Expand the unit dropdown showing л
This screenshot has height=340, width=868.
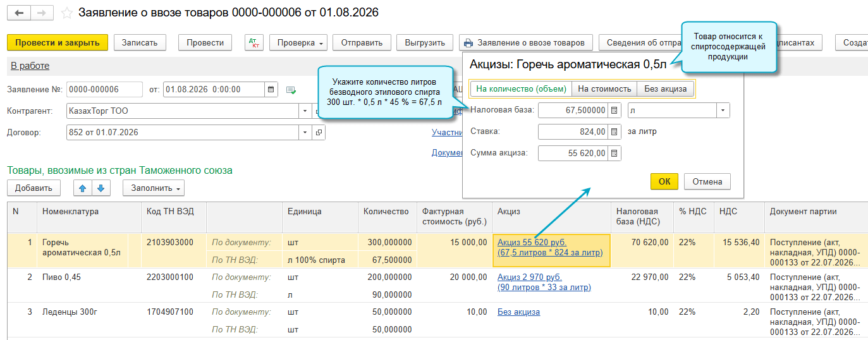(x=723, y=111)
